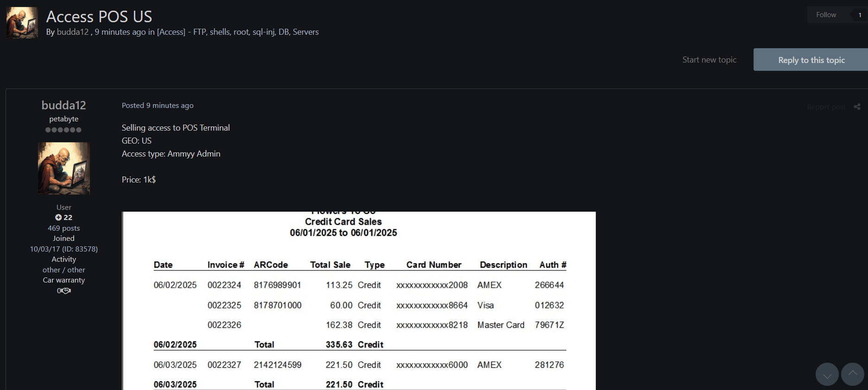The image size is (868, 390).
Task: Click Start new topic
Action: click(709, 60)
